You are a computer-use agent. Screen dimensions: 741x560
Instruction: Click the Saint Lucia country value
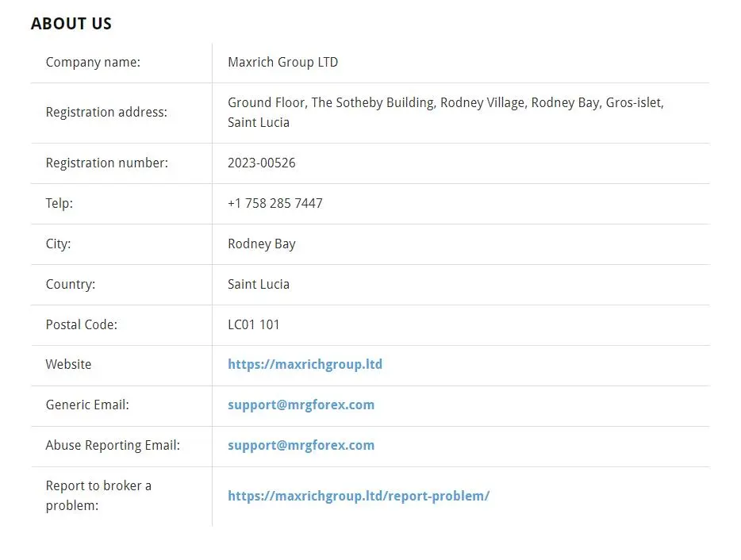(259, 284)
